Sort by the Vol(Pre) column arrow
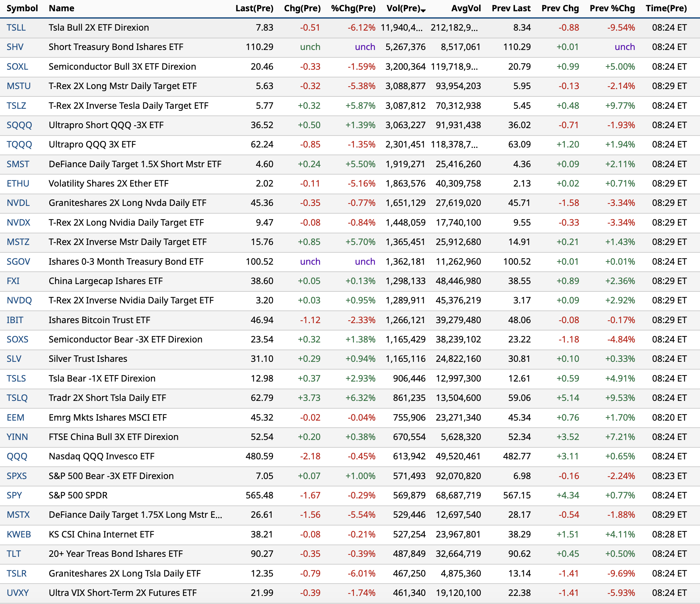The width and height of the screenshot is (700, 604). [x=423, y=11]
